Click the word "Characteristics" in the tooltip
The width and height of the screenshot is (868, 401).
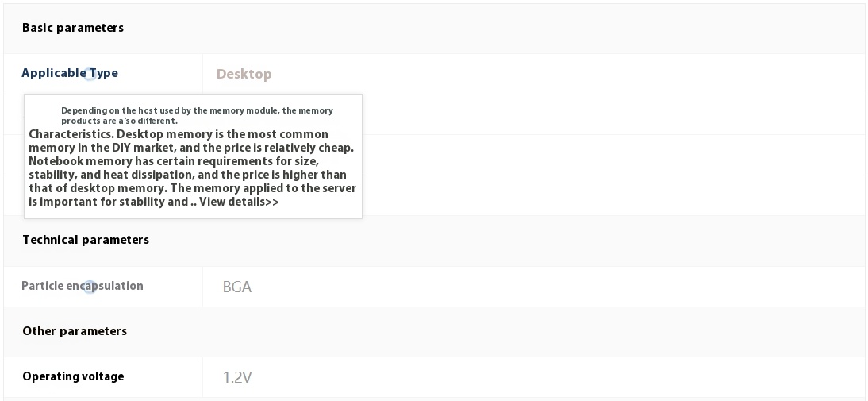pyautogui.click(x=71, y=134)
